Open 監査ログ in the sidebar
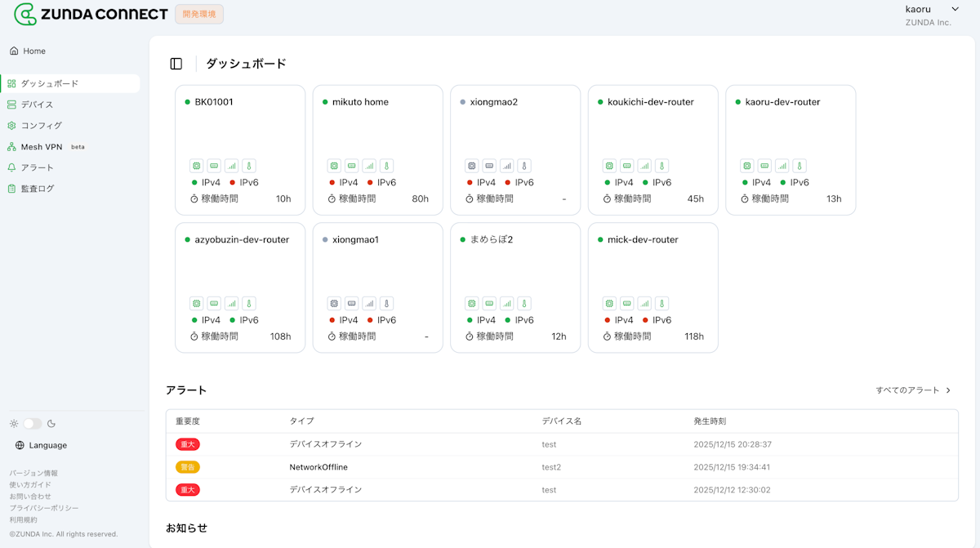The height and width of the screenshot is (548, 980). point(38,189)
